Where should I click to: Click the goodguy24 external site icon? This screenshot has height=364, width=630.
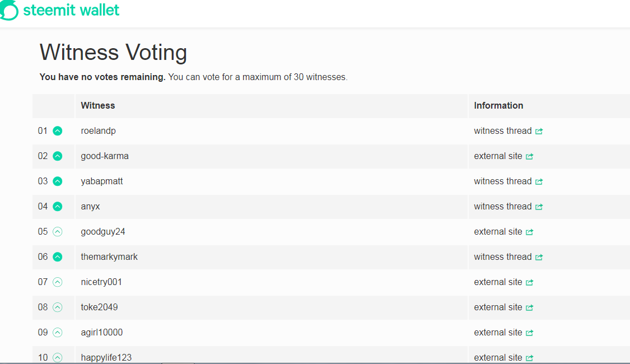tap(530, 232)
